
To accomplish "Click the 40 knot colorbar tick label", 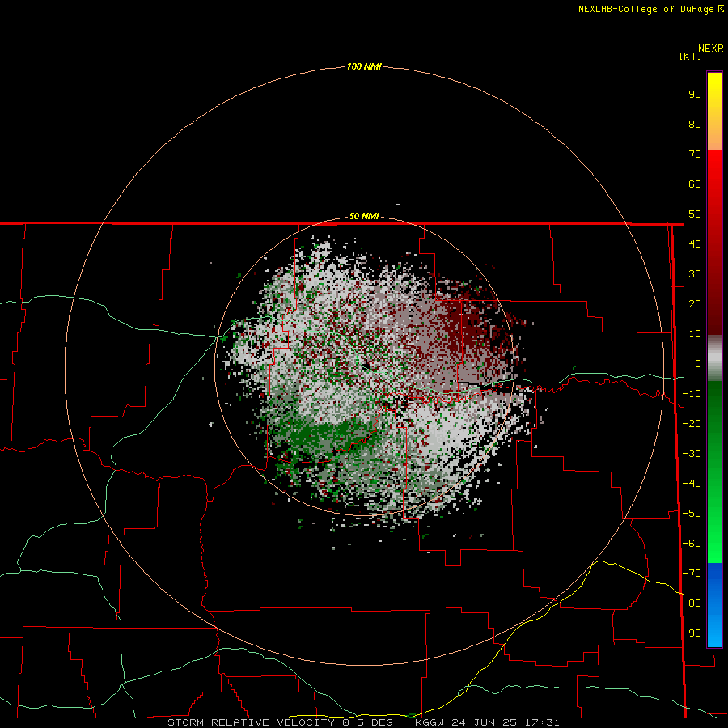I will click(x=695, y=243).
